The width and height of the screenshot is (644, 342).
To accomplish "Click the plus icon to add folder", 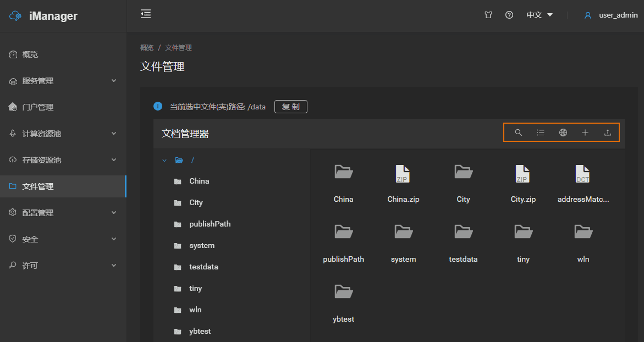I will (x=585, y=133).
